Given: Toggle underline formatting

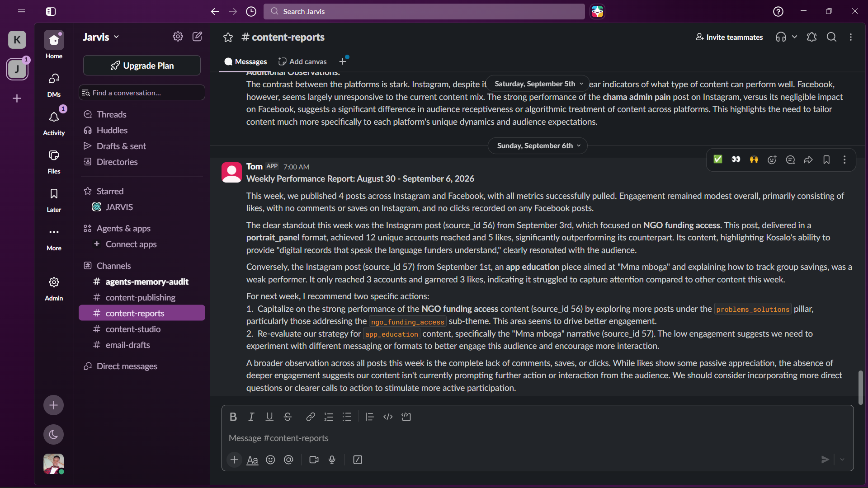Looking at the screenshot, I should tap(269, 417).
